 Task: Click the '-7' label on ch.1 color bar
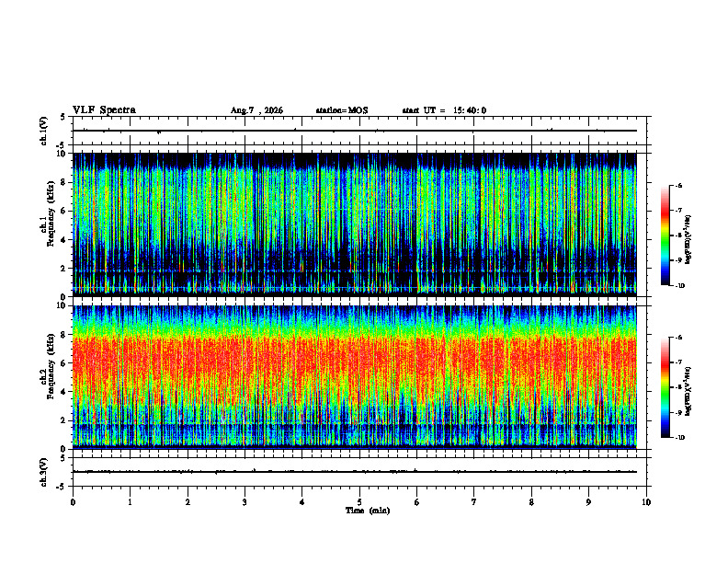coord(678,211)
